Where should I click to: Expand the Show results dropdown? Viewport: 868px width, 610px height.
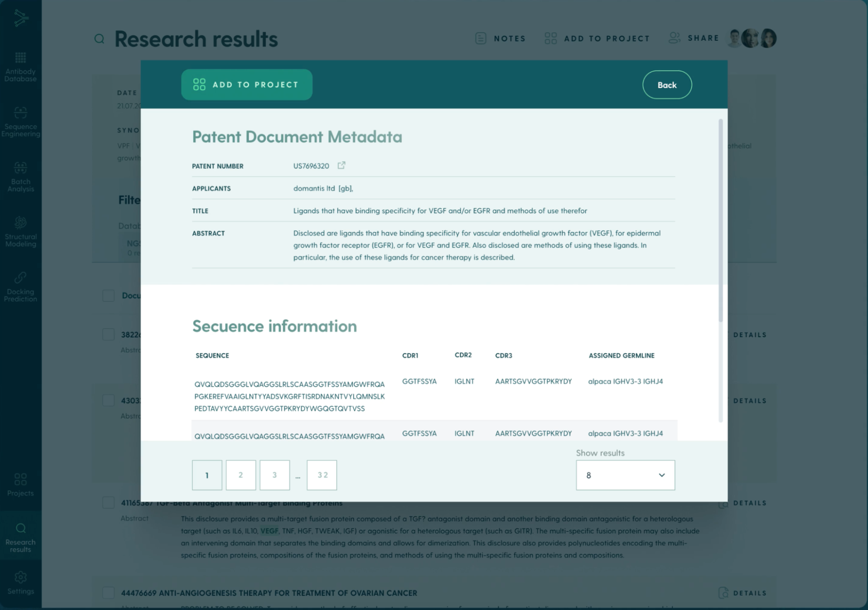625,475
